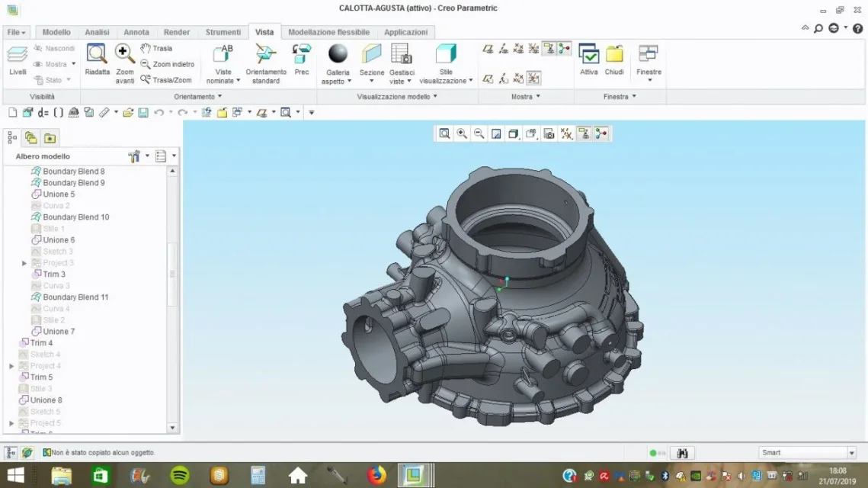The height and width of the screenshot is (488, 868).
Task: Open the Annota tab
Action: click(136, 32)
